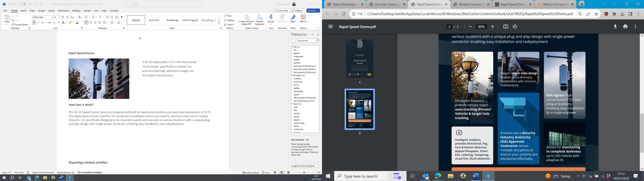644x181 pixels.
Task: Open the font name dropdown
Action: pyautogui.click(x=52, y=17)
